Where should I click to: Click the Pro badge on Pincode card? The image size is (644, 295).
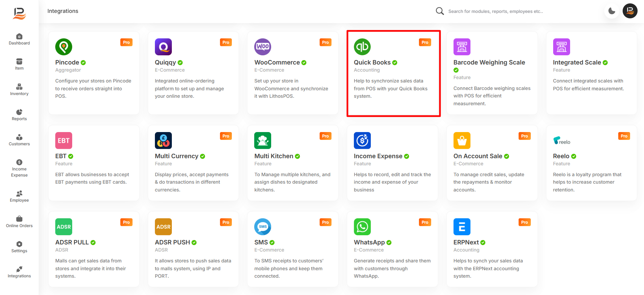coord(126,42)
